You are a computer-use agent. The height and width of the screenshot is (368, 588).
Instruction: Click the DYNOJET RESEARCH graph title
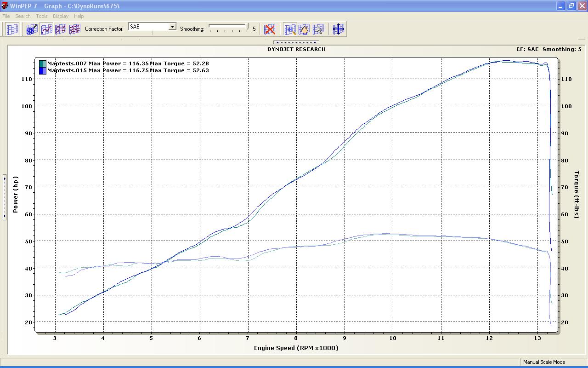click(x=296, y=49)
